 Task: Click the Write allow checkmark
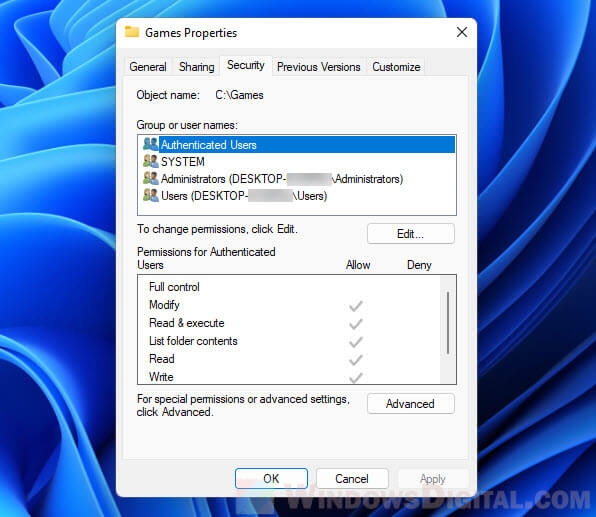(356, 377)
